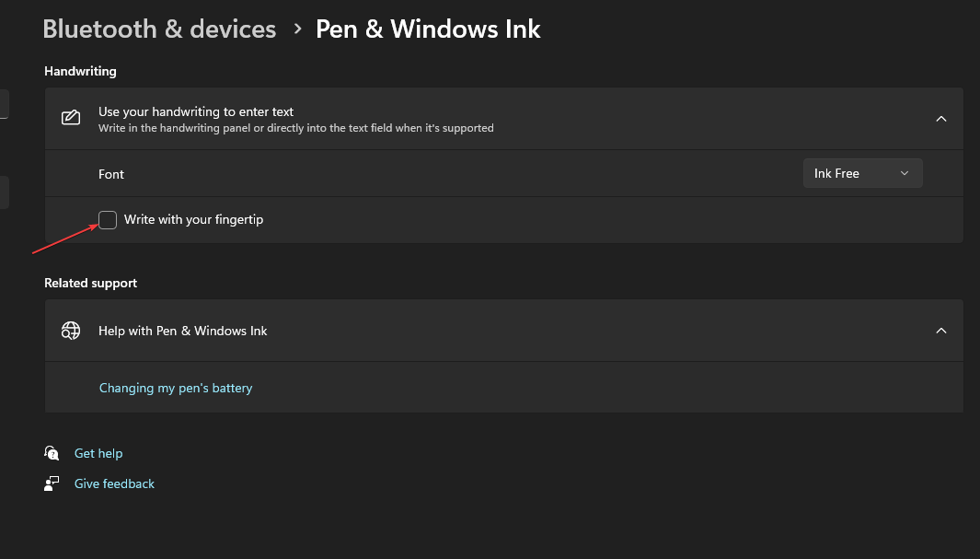980x559 pixels.
Task: Collapse the Use your handwriting section
Action: click(x=940, y=118)
